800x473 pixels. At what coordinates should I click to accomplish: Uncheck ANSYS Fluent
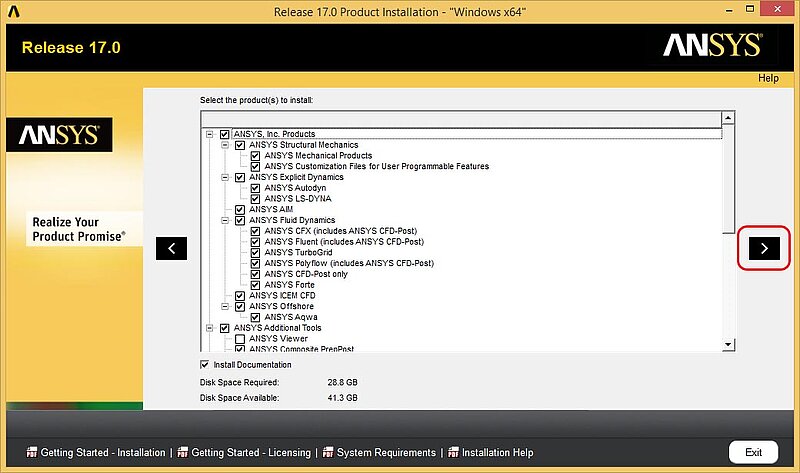255,242
